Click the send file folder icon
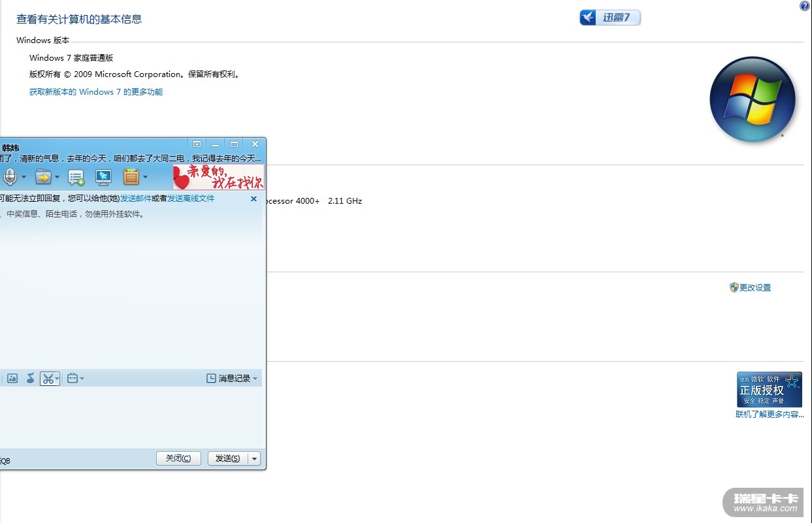812x523 pixels. [x=43, y=176]
